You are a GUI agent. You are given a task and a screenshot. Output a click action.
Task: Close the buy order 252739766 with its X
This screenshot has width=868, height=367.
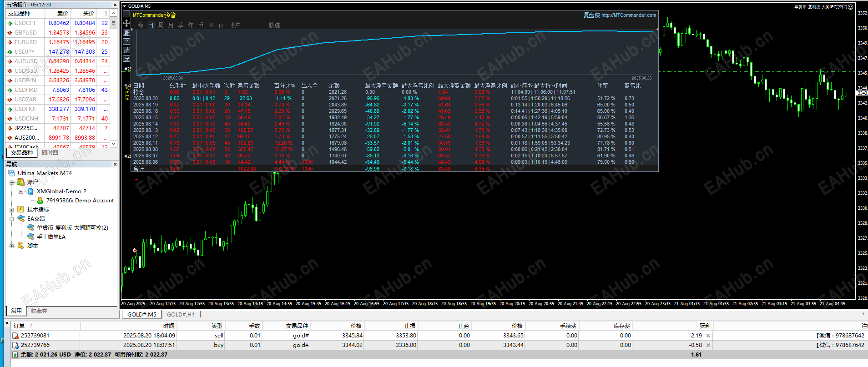point(708,345)
